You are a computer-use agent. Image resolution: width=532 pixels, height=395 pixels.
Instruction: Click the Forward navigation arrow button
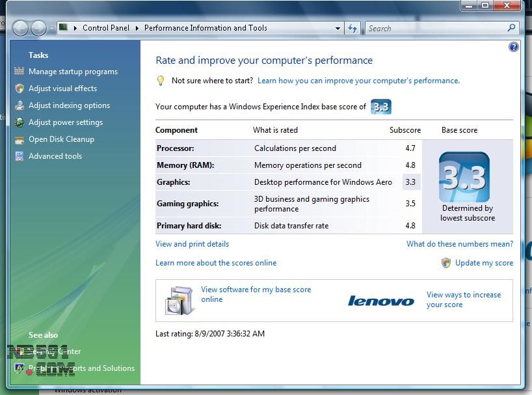pos(39,28)
